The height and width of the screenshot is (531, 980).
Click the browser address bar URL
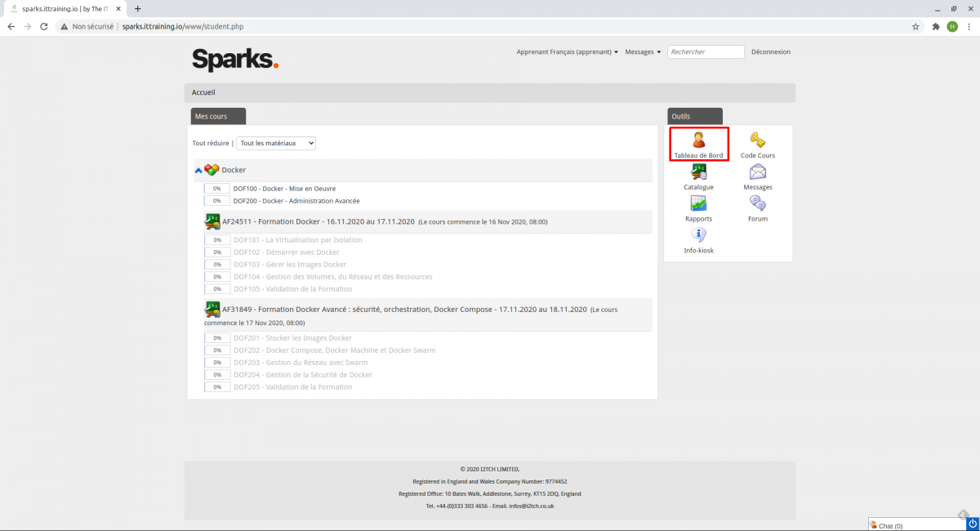183,26
